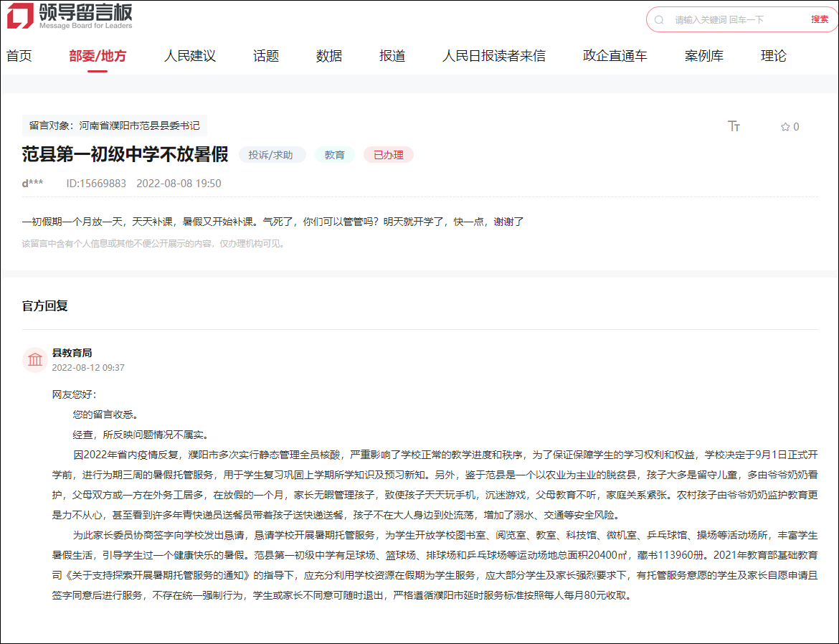The height and width of the screenshot is (644, 839).
Task: Click the 县教育局 avatar icon
Action: pyautogui.click(x=34, y=359)
